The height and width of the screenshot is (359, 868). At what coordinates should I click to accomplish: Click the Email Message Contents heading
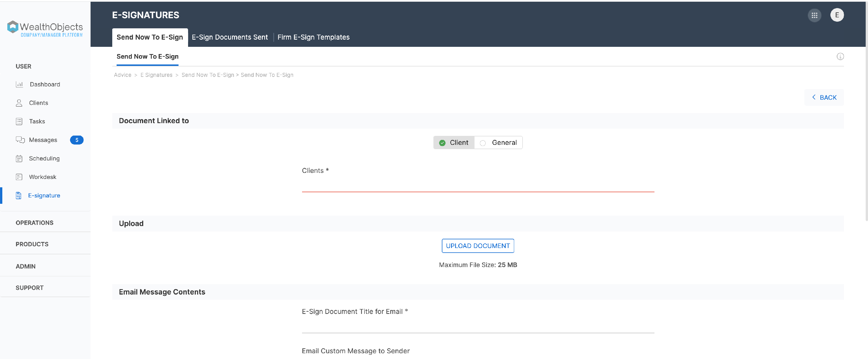[162, 292]
